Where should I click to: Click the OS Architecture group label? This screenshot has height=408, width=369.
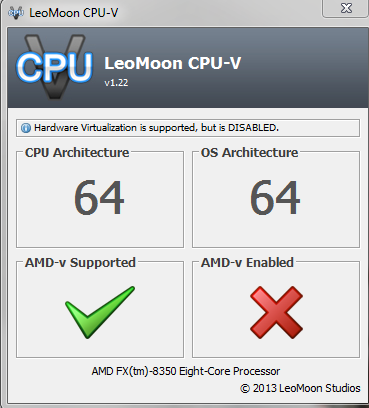click(249, 153)
